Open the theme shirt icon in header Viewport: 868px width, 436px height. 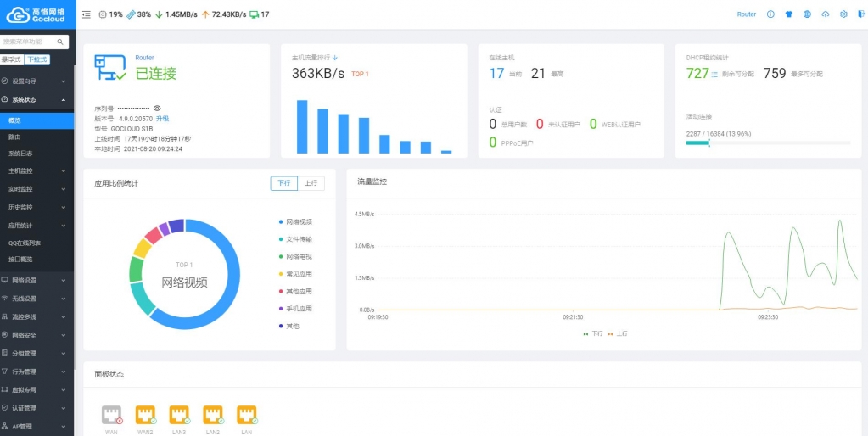point(788,14)
